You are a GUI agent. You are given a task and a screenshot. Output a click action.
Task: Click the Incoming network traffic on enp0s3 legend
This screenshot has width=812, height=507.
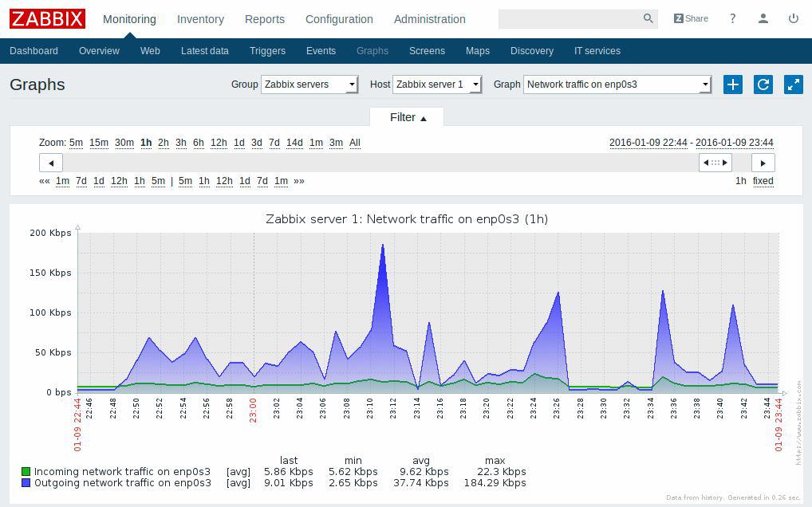(x=122, y=471)
